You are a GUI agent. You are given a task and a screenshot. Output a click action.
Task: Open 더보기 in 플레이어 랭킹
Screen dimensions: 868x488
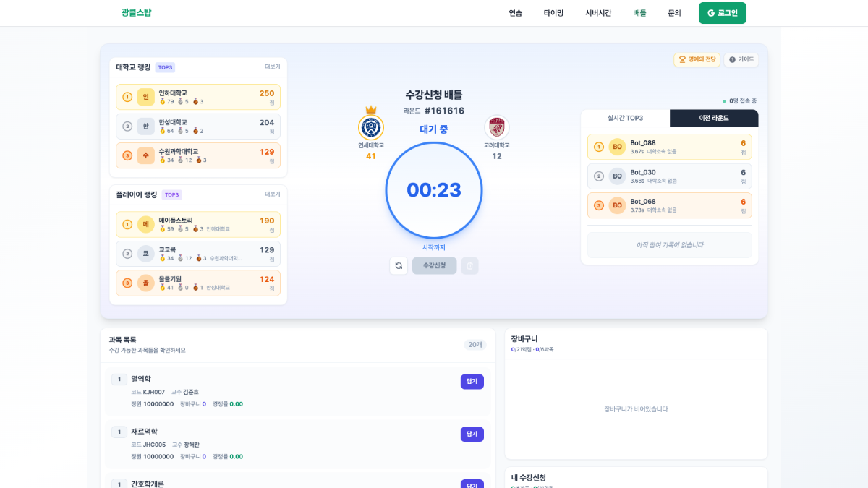click(272, 194)
